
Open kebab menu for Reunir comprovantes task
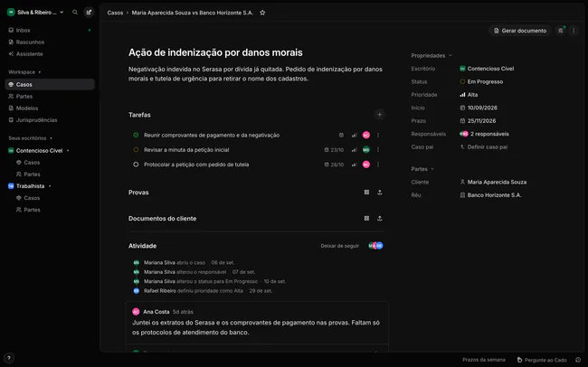tap(378, 135)
